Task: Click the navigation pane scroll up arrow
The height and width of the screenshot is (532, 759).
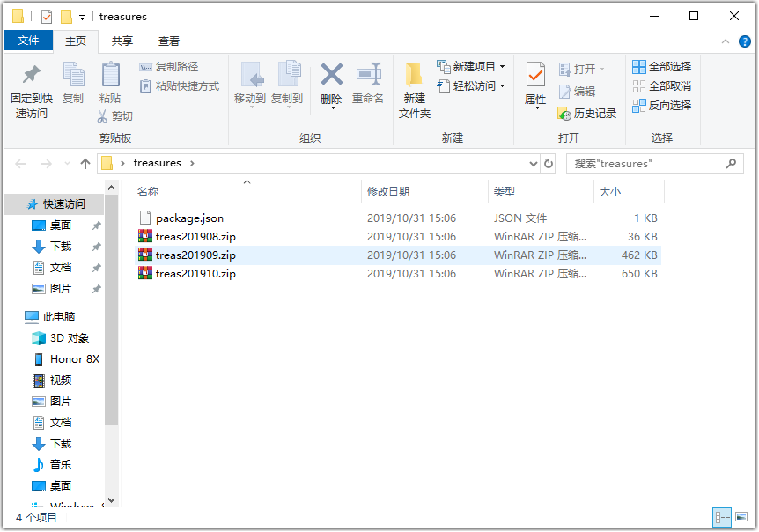Action: 111,188
